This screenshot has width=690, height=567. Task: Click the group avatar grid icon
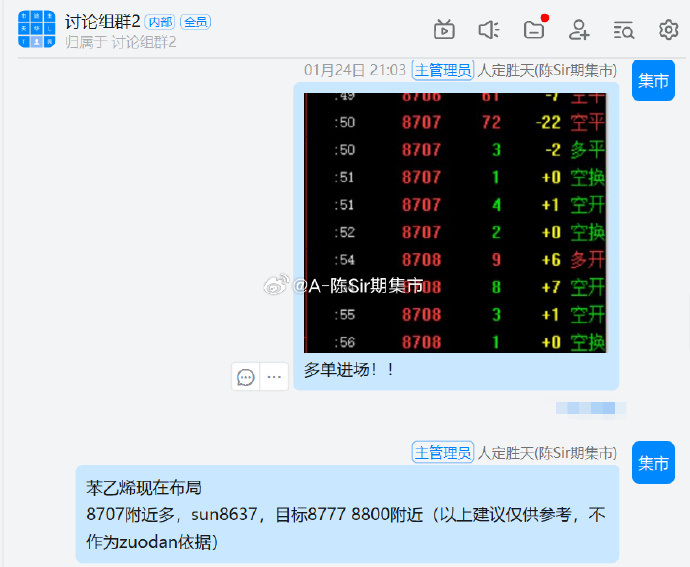37,29
